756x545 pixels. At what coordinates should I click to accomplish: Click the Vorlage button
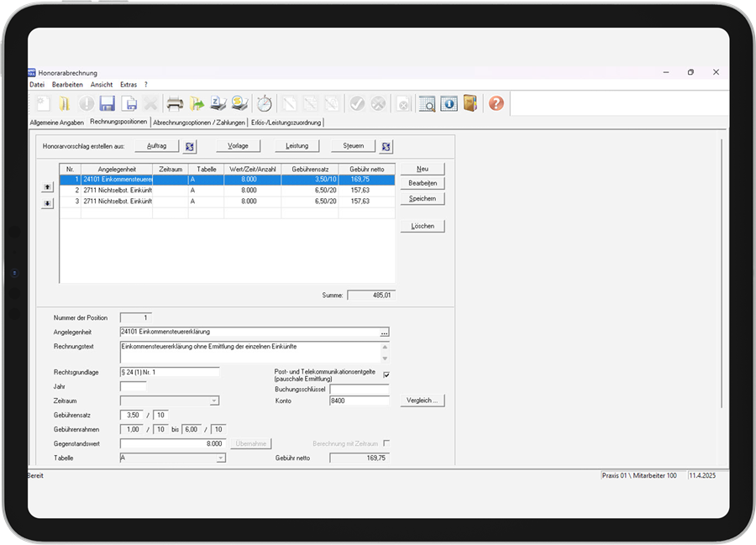[239, 145]
